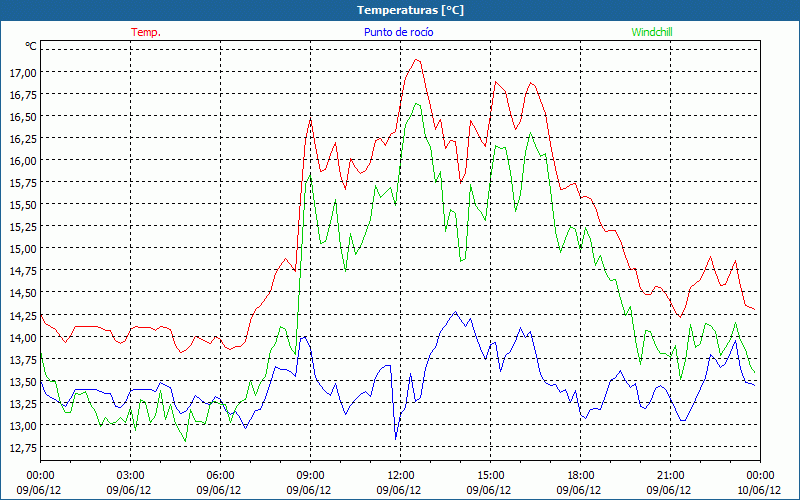Click the 14,00 y-axis value
800x500 pixels.
click(x=23, y=337)
